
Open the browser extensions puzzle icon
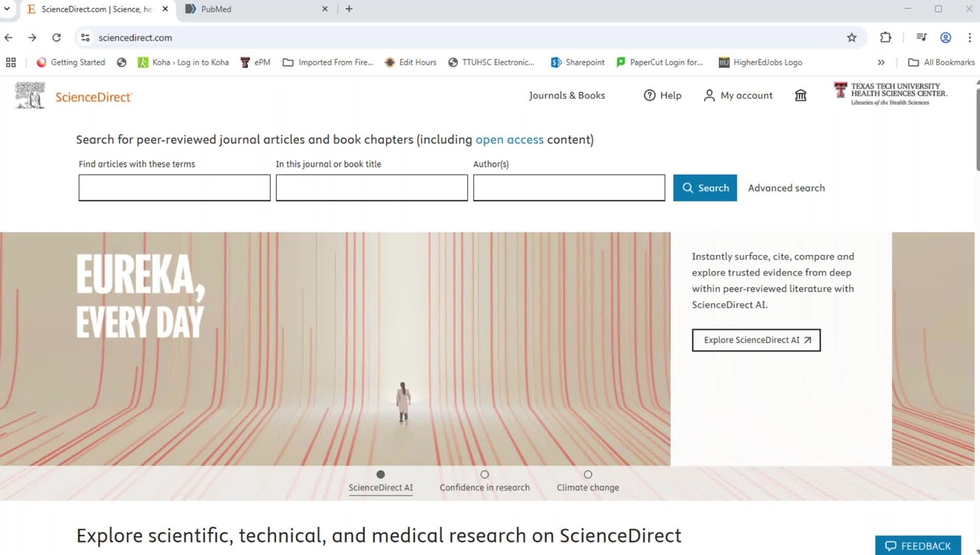[886, 38]
